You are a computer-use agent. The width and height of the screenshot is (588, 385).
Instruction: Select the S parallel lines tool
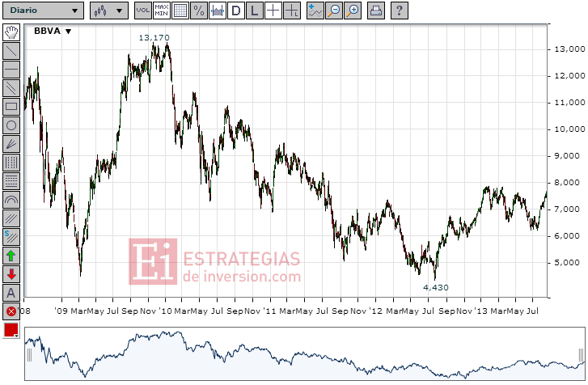(x=11, y=237)
